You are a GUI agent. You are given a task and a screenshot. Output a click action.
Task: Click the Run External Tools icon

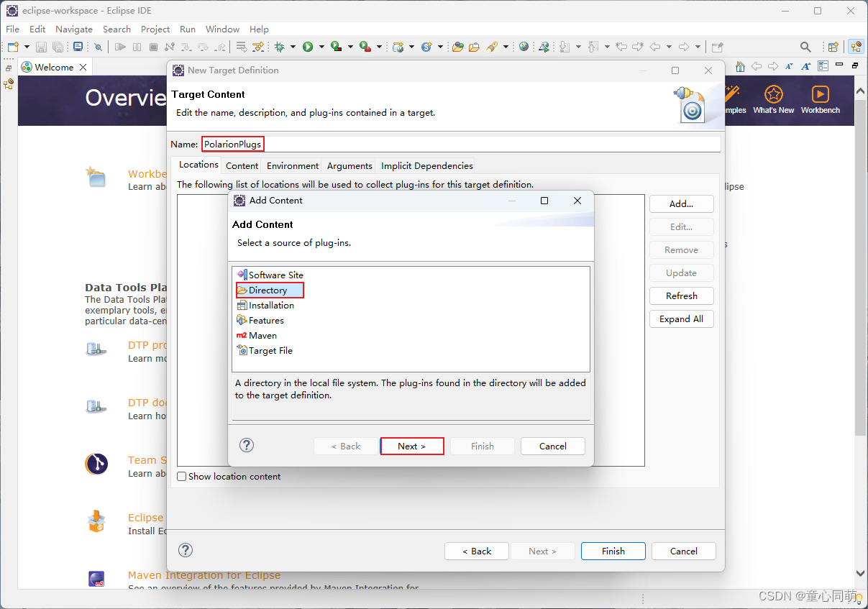[365, 47]
